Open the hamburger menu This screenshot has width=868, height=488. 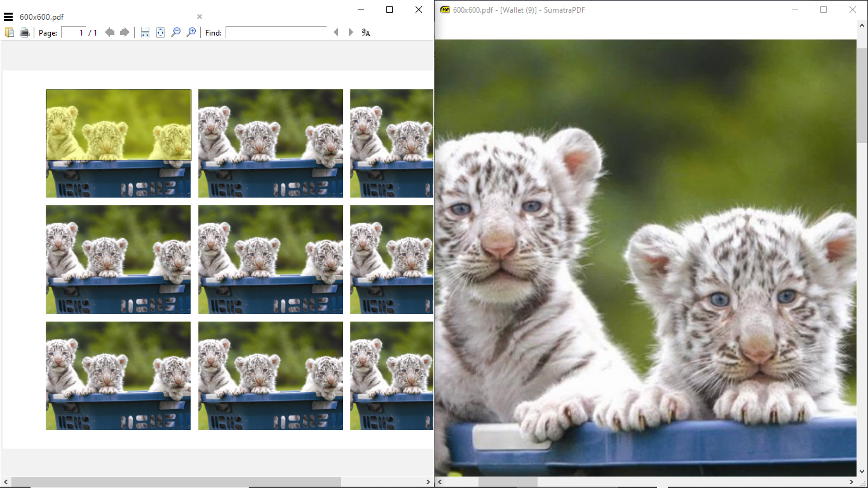(8, 16)
